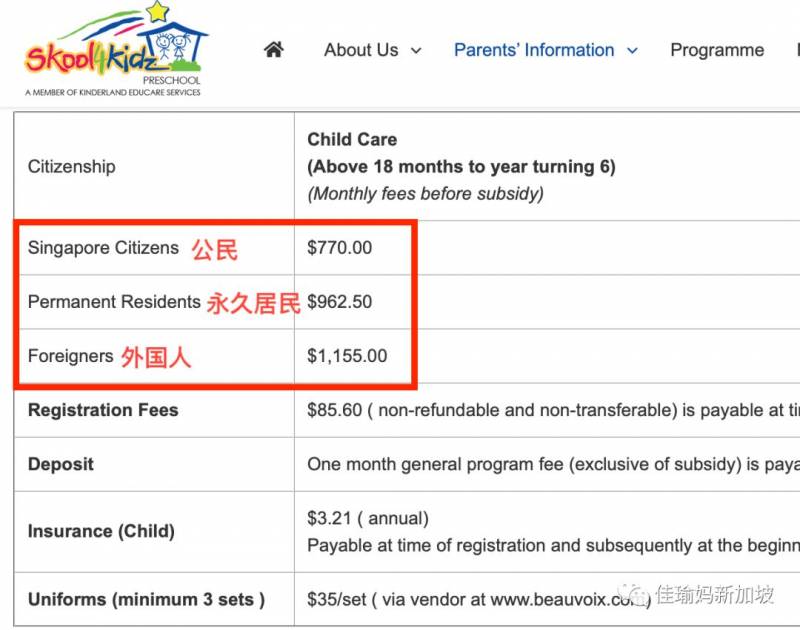The height and width of the screenshot is (630, 800).
Task: Open the Programme menu item
Action: pyautogui.click(x=717, y=50)
